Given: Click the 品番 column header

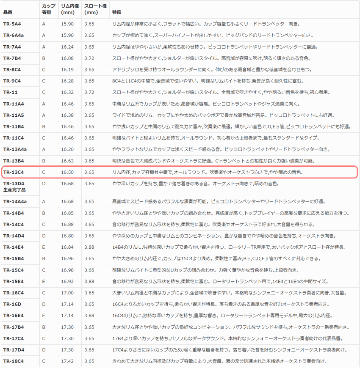Looking at the screenshot, I should 7,12.
